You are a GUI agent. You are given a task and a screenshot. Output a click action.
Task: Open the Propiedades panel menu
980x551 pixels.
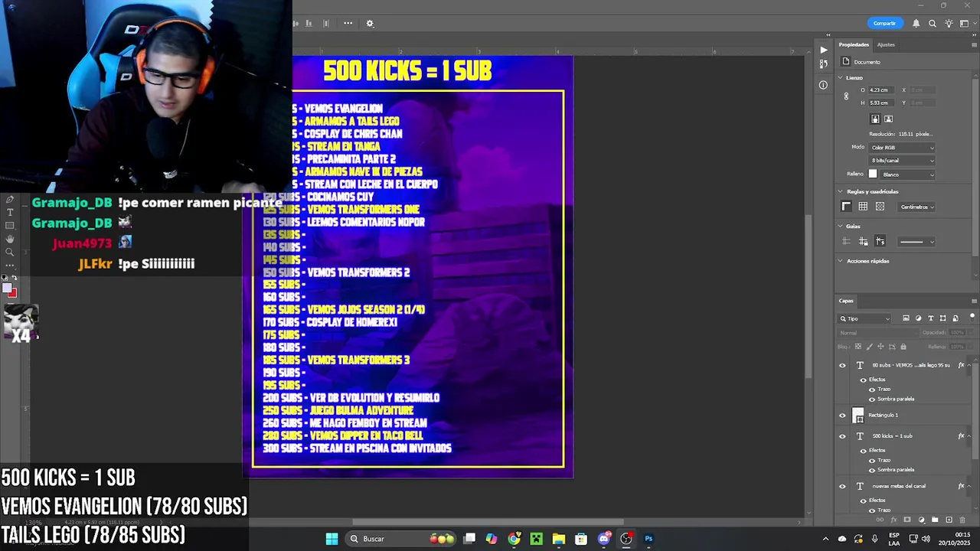click(974, 44)
